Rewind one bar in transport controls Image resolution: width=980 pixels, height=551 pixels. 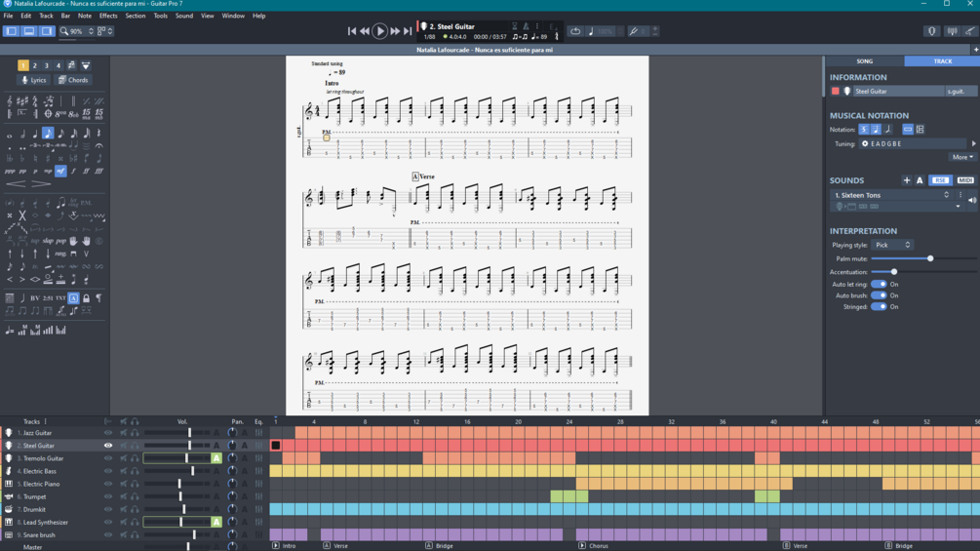[x=365, y=30]
